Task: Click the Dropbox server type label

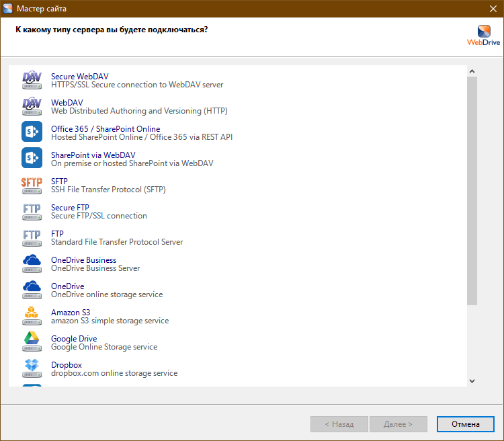Action: [66, 365]
